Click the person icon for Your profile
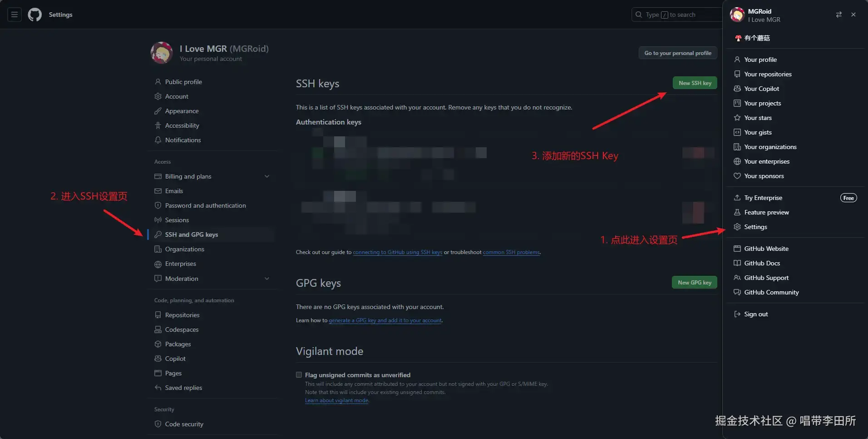868x439 pixels. pyautogui.click(x=737, y=60)
